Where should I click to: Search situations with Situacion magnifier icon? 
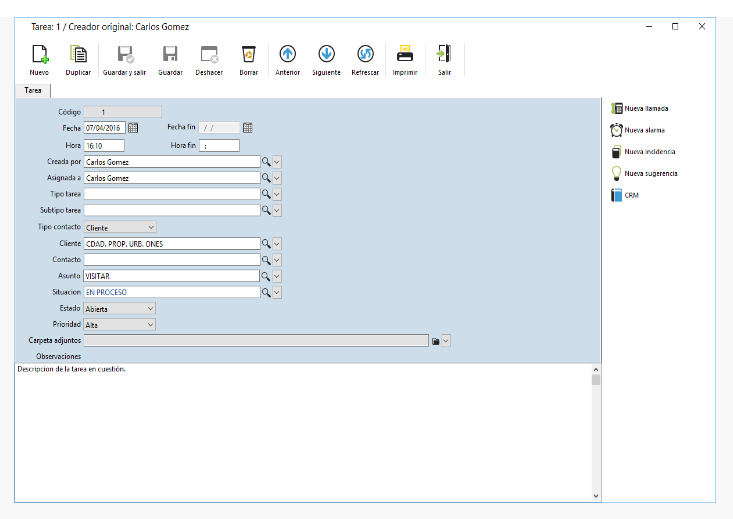pyautogui.click(x=266, y=292)
